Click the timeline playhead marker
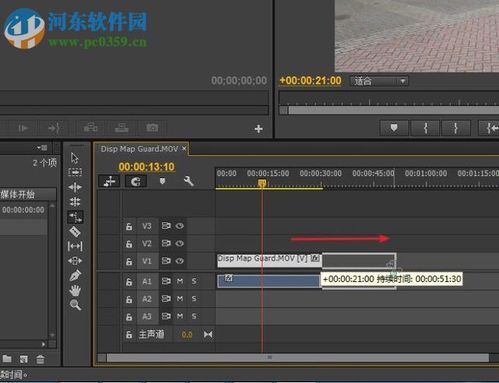Screen dimensions: 499x383 coord(262,183)
